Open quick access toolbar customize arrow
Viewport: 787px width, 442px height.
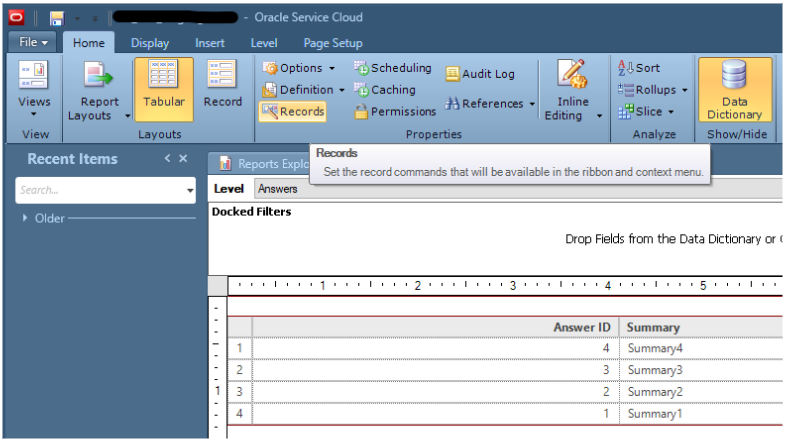(x=95, y=19)
